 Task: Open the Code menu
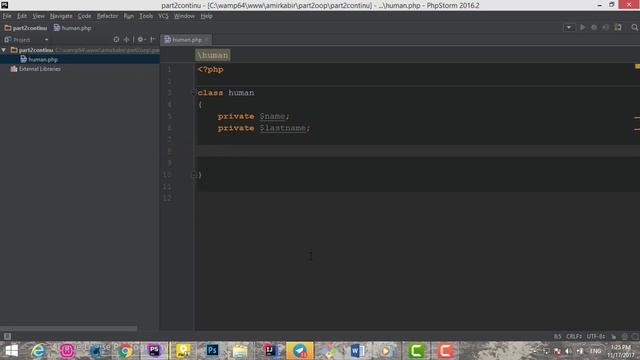tap(84, 16)
